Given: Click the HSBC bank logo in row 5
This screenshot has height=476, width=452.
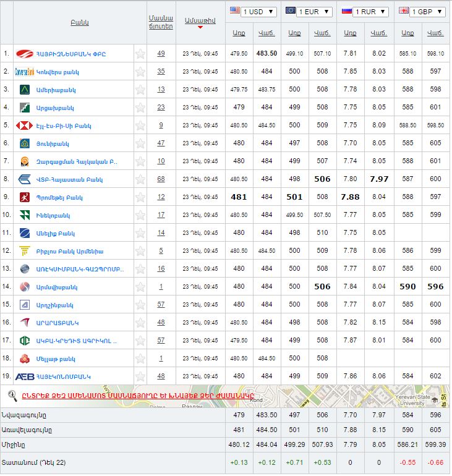Looking at the screenshot, I should click(x=24, y=125).
